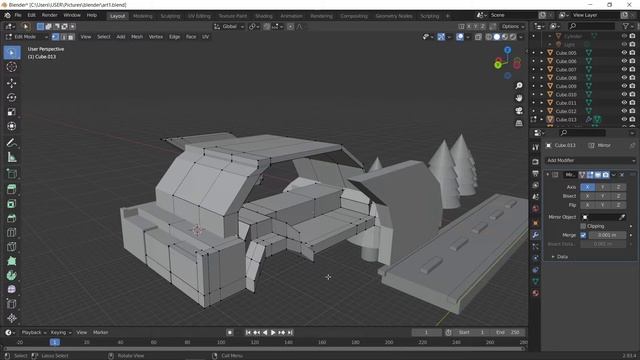Open the Playback dropdown in timeline
Viewport: 640px width, 360px height.
[x=33, y=332]
